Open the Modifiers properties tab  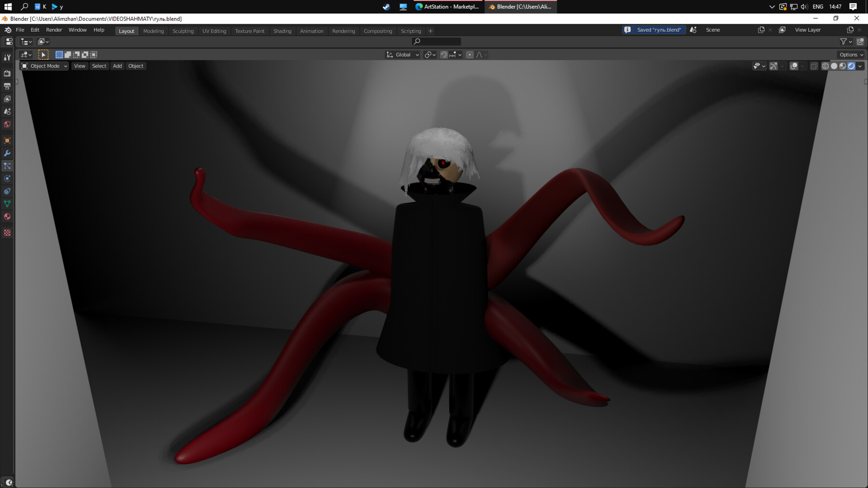pos(7,153)
